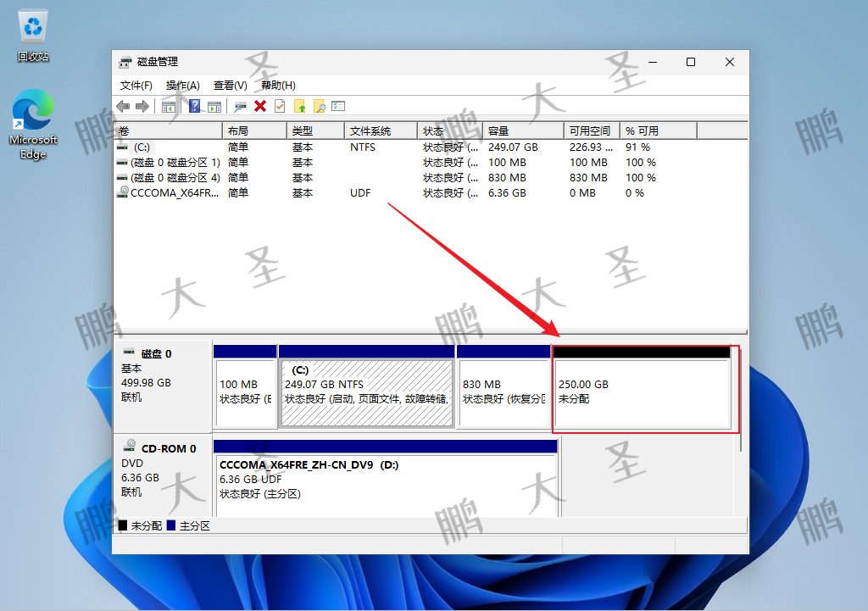Click the Disk Management title bar icon
868x611 pixels.
(125, 62)
